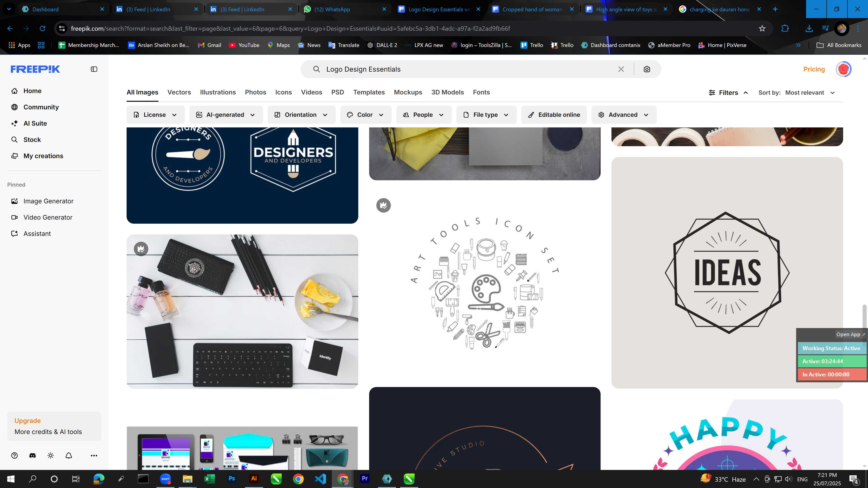Open a new browser tab
The width and height of the screenshot is (868, 488).
point(775,9)
